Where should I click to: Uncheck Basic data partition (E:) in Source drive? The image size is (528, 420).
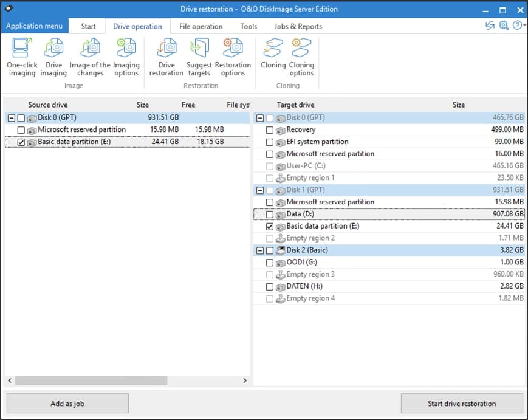(21, 142)
